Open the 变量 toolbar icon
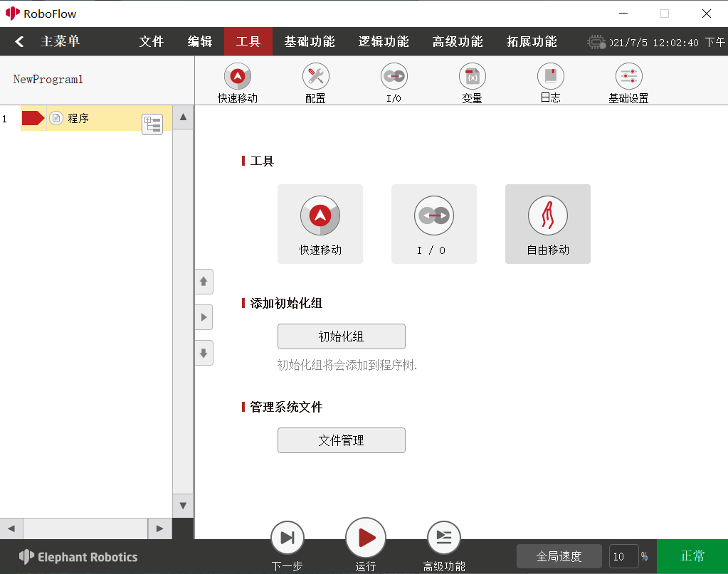This screenshot has width=728, height=574. click(473, 77)
